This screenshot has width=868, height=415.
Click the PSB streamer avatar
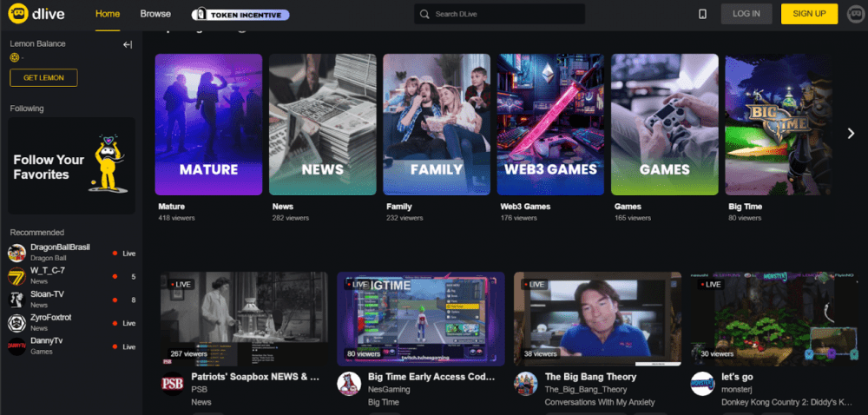172,384
